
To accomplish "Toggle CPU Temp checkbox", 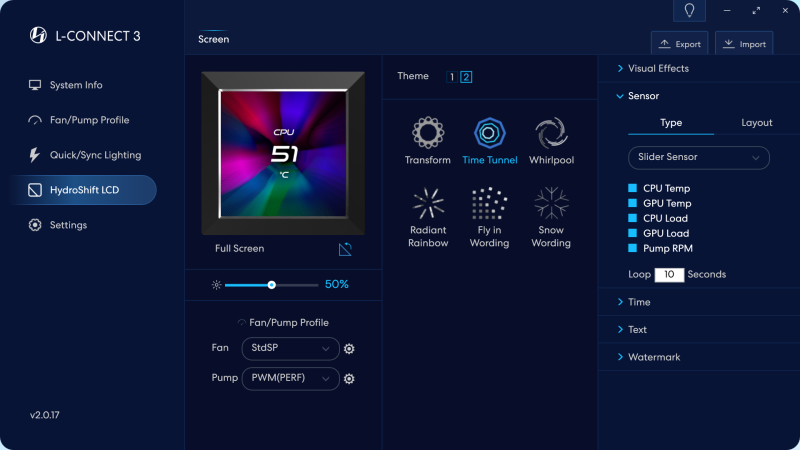I will [633, 188].
